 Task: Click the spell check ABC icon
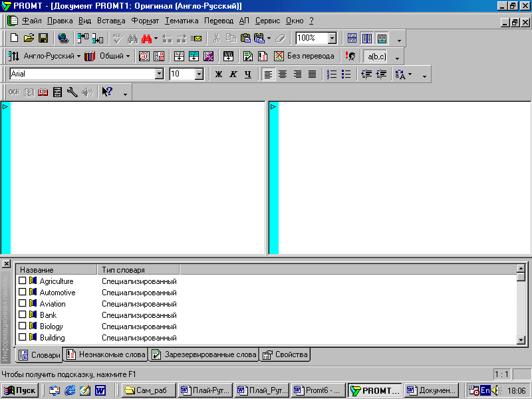(118, 39)
